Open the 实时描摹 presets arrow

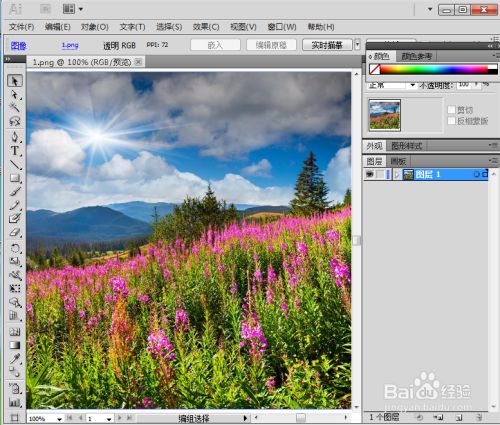[x=357, y=44]
